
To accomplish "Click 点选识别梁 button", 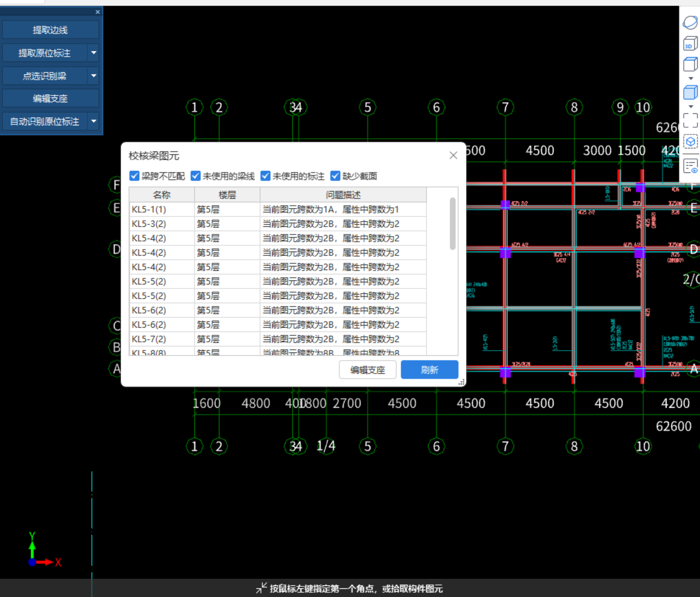I will pos(45,76).
